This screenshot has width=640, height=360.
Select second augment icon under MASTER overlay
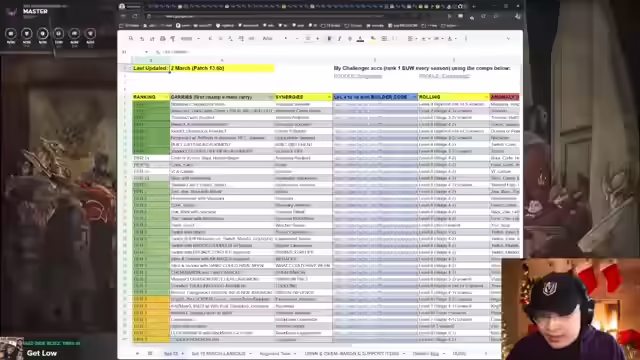point(27,34)
